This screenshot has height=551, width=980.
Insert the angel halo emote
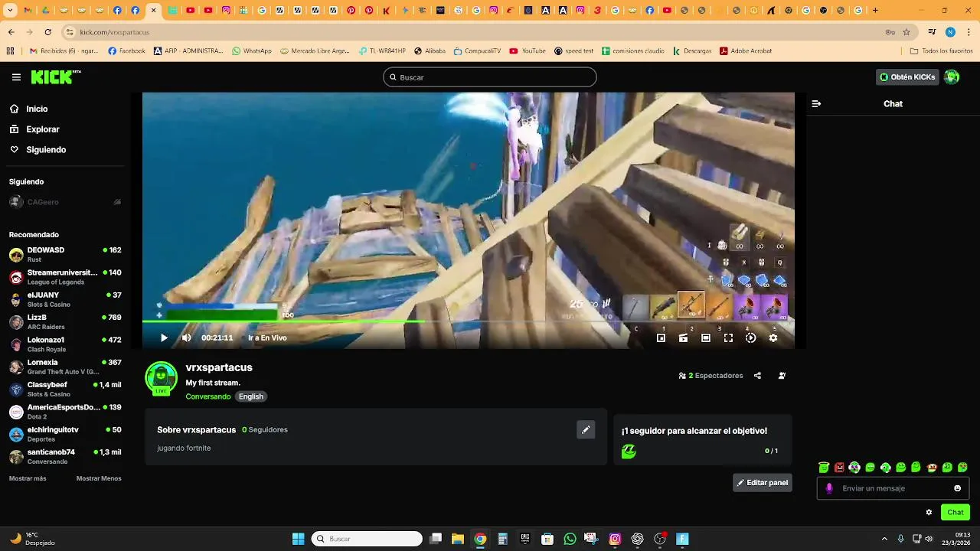click(x=824, y=468)
